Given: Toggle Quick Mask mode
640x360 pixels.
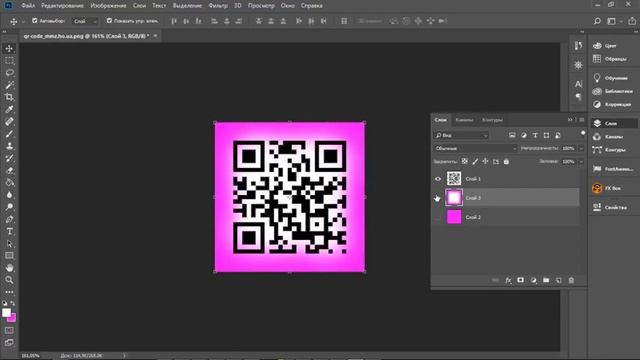Looking at the screenshot, I should click(x=9, y=330).
